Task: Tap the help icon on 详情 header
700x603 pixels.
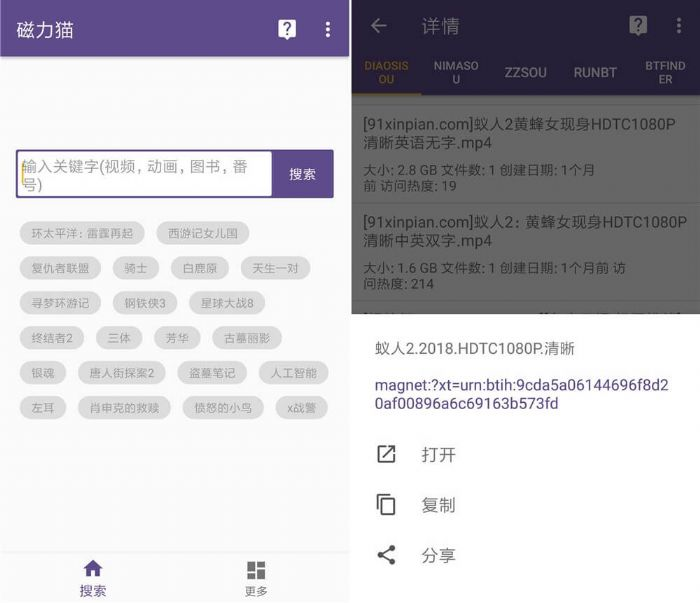Action: (x=638, y=27)
